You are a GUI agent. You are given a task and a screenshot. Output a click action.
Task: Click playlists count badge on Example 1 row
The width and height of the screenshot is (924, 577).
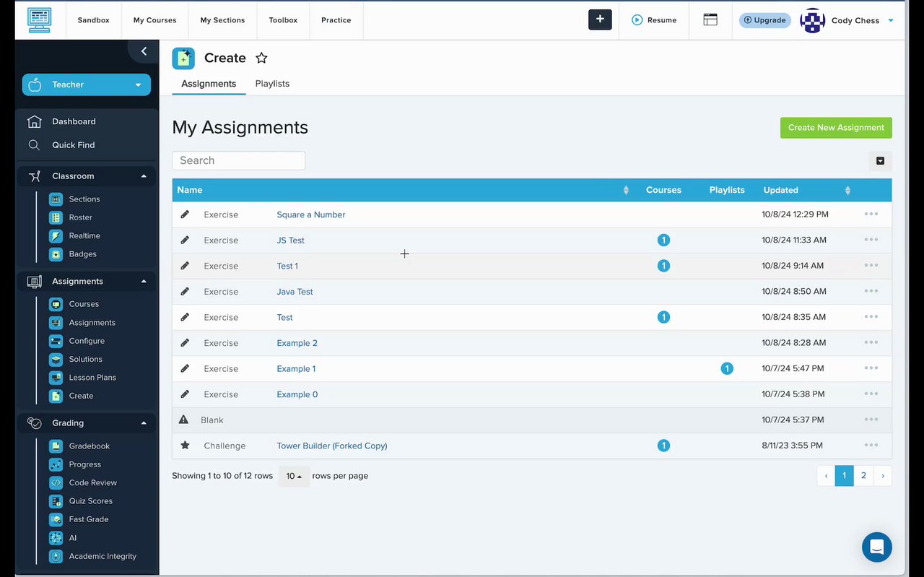click(x=727, y=368)
